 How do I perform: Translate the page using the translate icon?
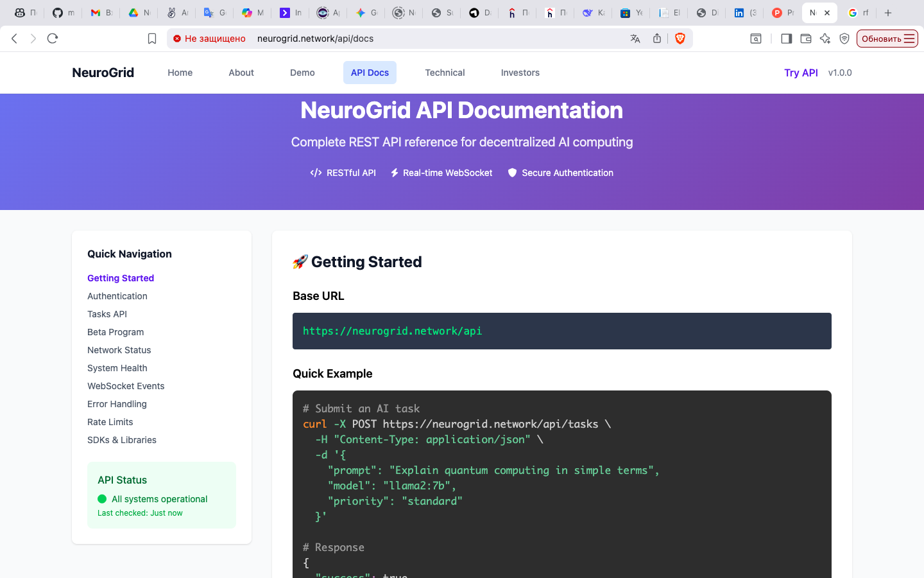(635, 39)
